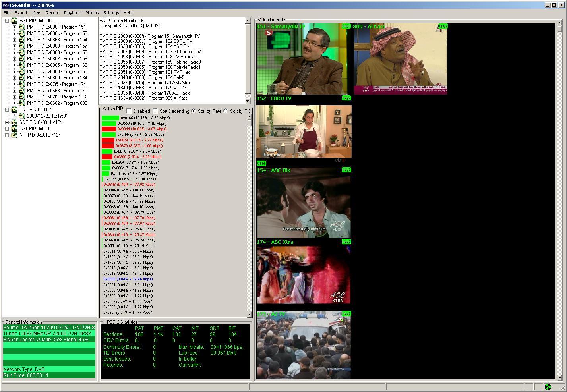Viewport: 567px width, 392px height.
Task: Expand the SDT PID 0x0011 node
Action: 7,122
